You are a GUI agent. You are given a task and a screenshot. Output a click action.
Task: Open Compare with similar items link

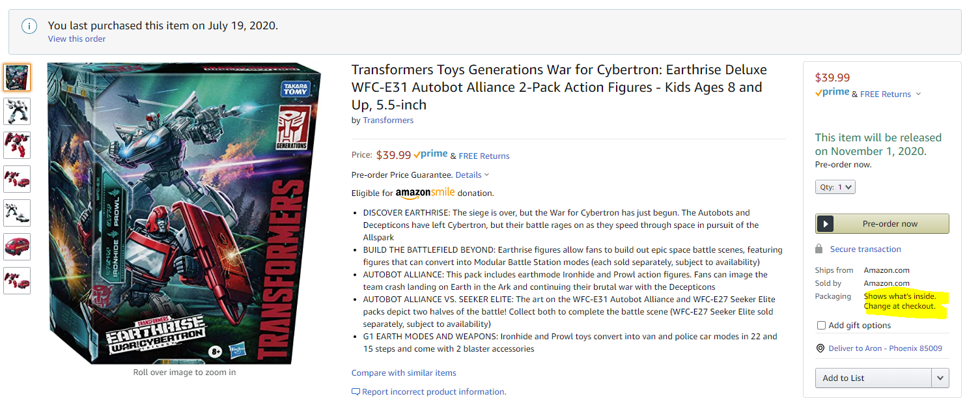click(404, 372)
